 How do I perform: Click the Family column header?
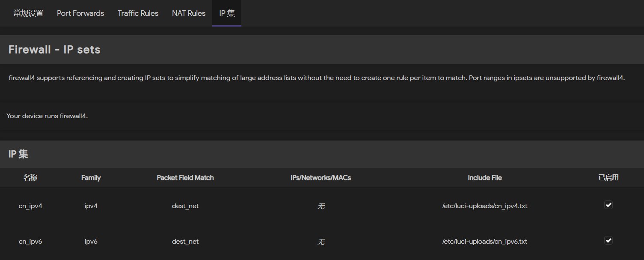click(91, 177)
